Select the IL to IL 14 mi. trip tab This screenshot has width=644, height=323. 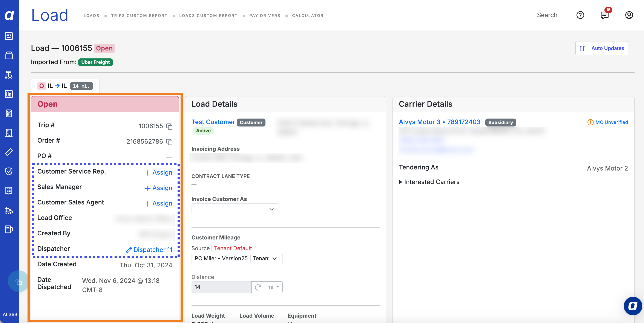coord(65,86)
